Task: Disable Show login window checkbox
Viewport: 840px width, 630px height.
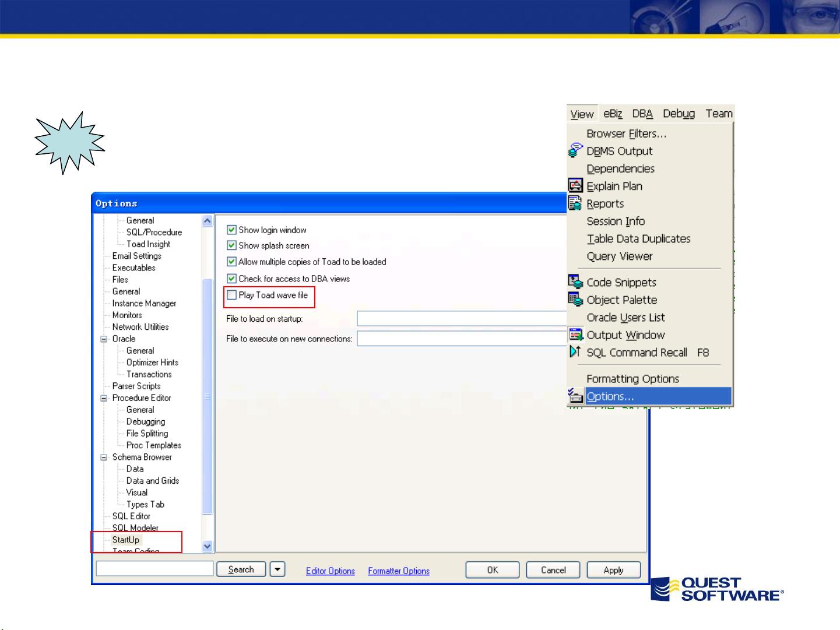Action: coord(231,230)
